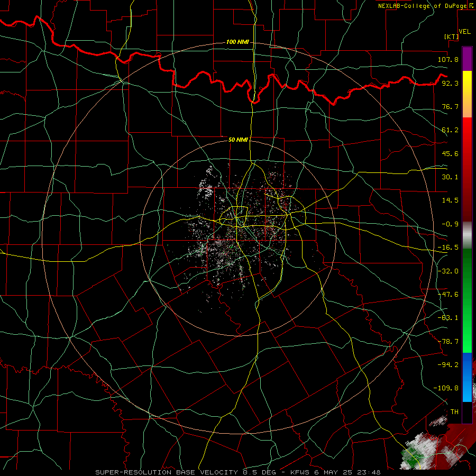Click the 107.8 velocity scale value

click(448, 59)
